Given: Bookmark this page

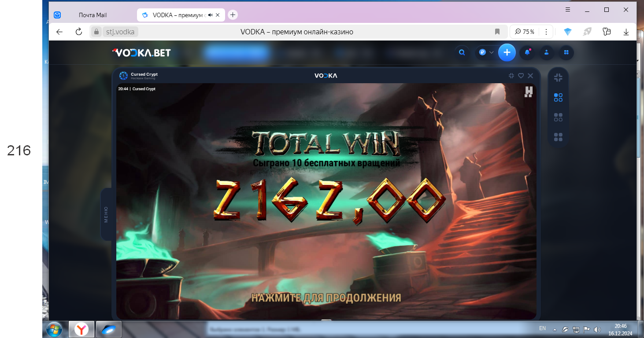Looking at the screenshot, I should [497, 32].
